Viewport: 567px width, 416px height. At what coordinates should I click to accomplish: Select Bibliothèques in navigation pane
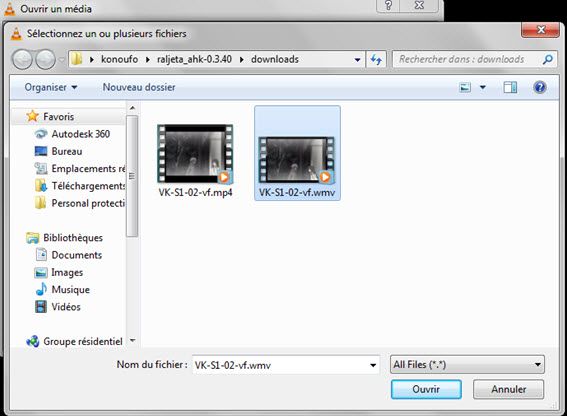coord(73,238)
